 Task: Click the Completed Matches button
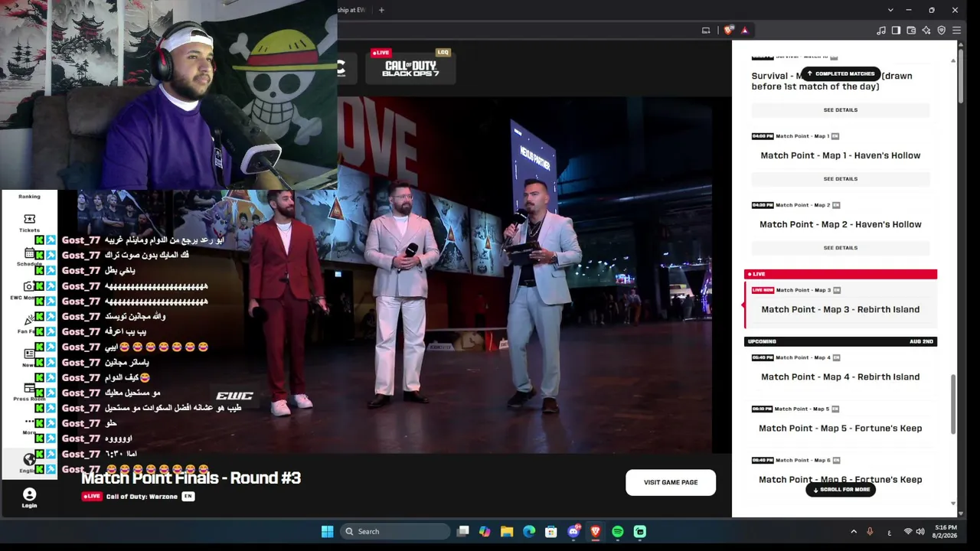(x=840, y=73)
